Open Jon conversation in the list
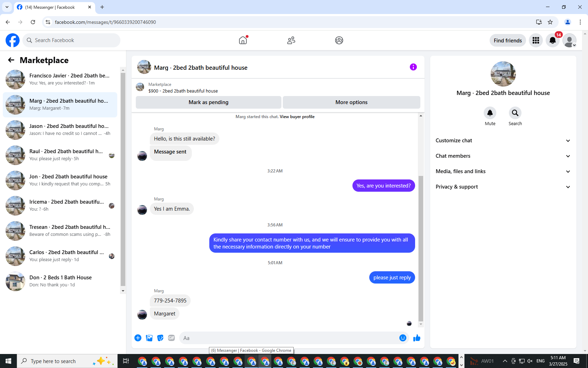The image size is (588, 368). (60, 180)
